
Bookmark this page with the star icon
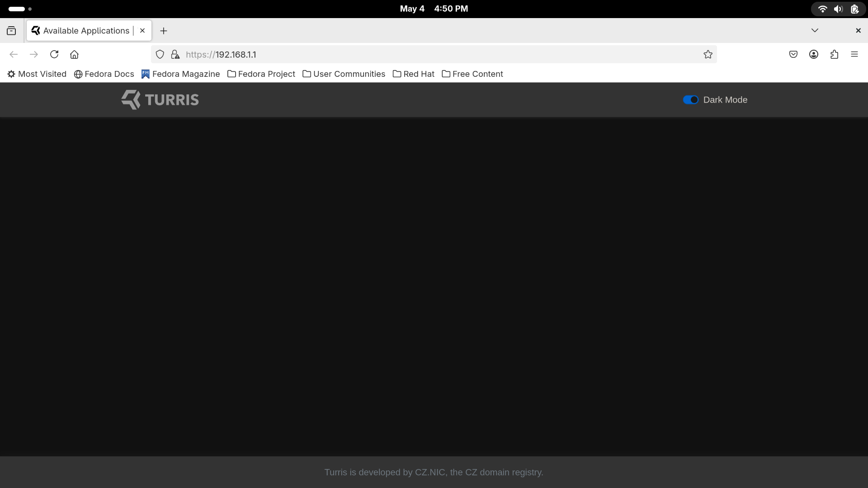pos(708,54)
